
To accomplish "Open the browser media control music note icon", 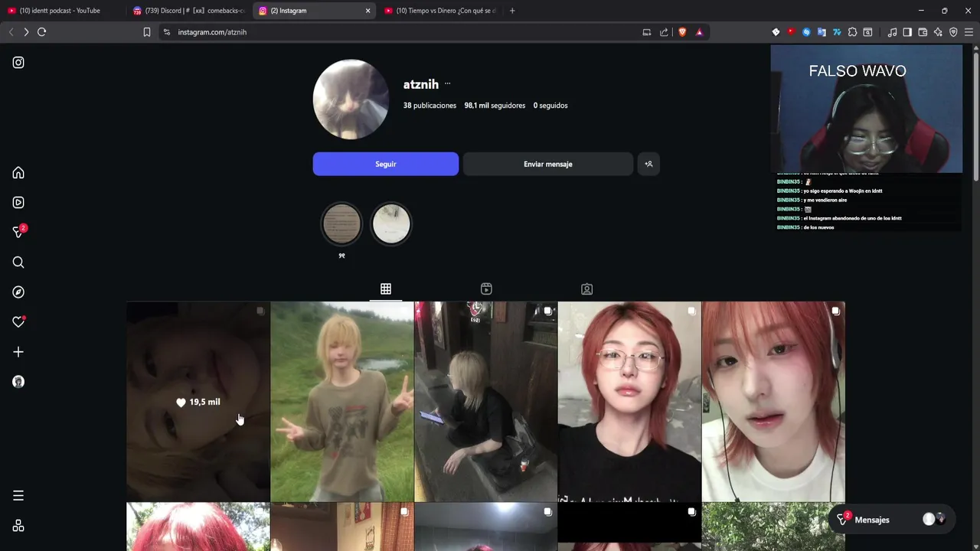I will click(892, 32).
